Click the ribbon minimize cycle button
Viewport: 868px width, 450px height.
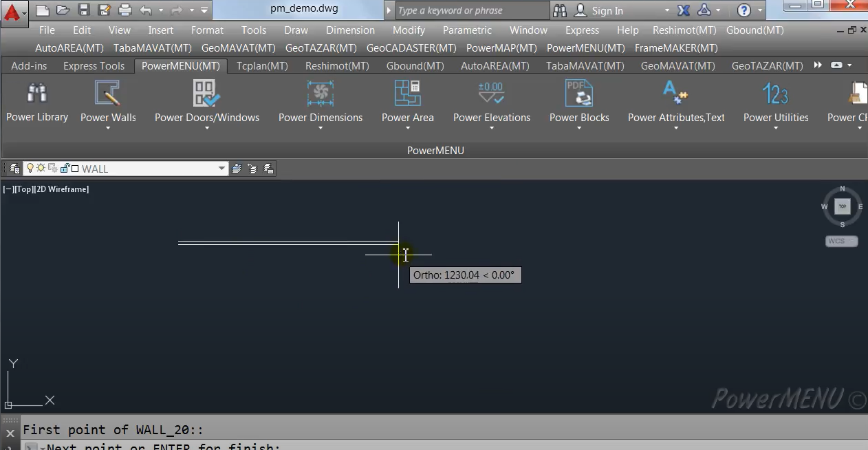836,65
